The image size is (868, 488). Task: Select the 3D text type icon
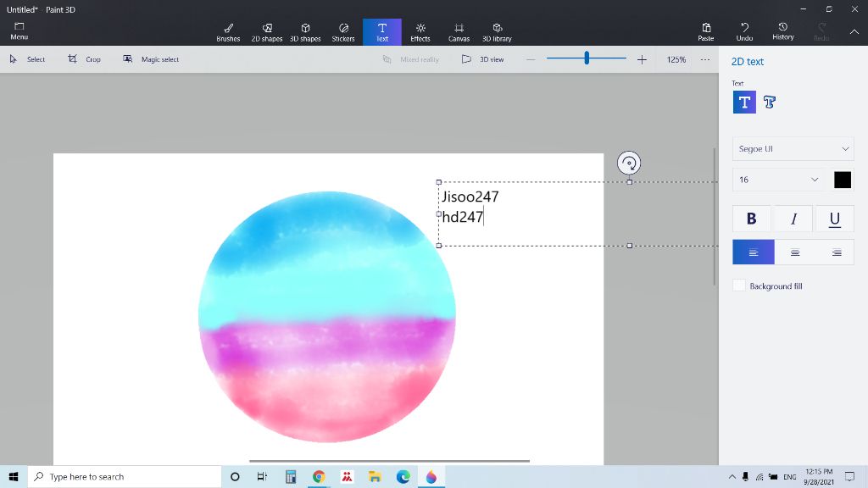(x=770, y=103)
